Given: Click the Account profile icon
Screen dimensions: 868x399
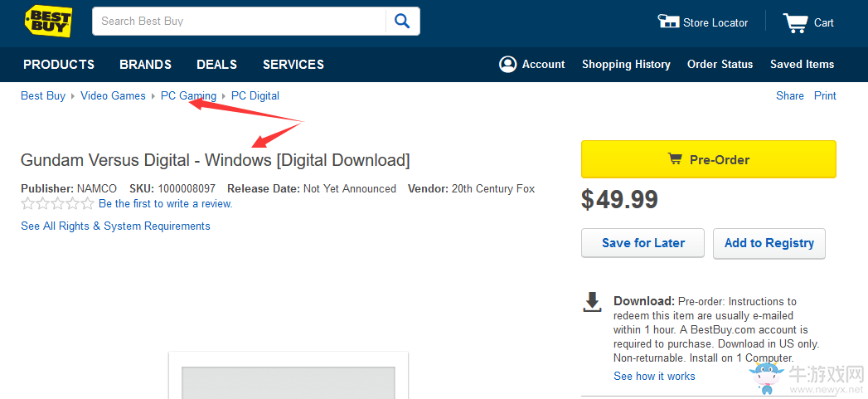Looking at the screenshot, I should 507,64.
